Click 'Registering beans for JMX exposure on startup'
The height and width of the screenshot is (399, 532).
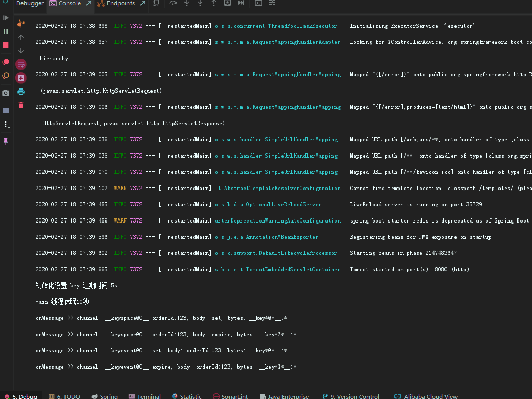(x=420, y=237)
